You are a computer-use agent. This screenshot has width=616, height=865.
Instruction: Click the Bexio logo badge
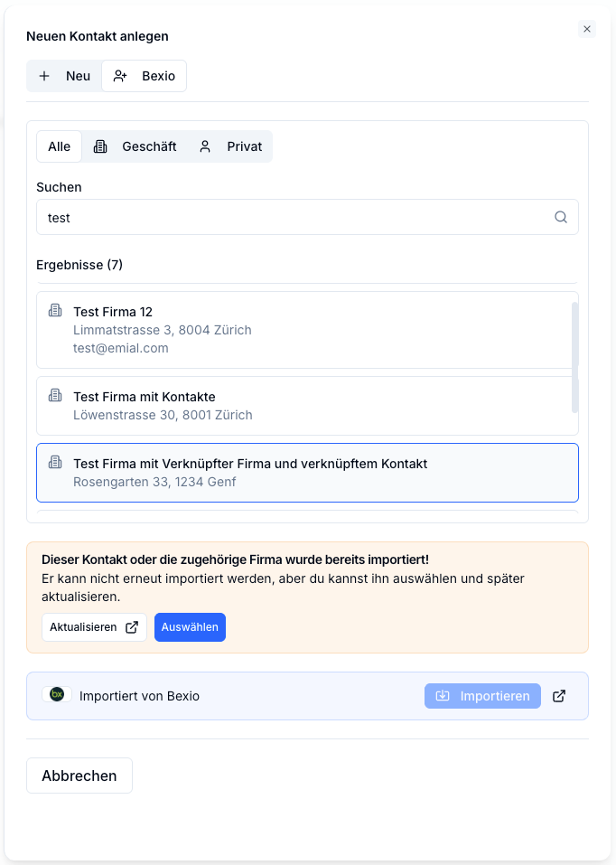[x=57, y=694]
